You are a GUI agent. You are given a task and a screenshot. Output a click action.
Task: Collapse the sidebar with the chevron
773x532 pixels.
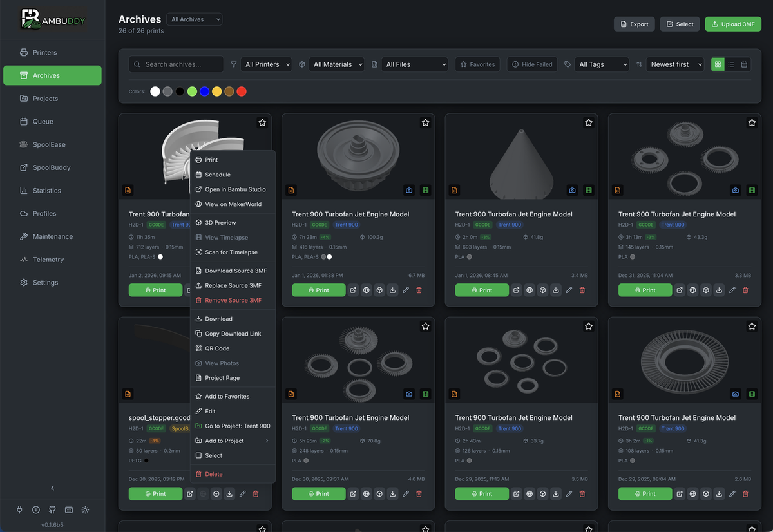click(x=52, y=488)
